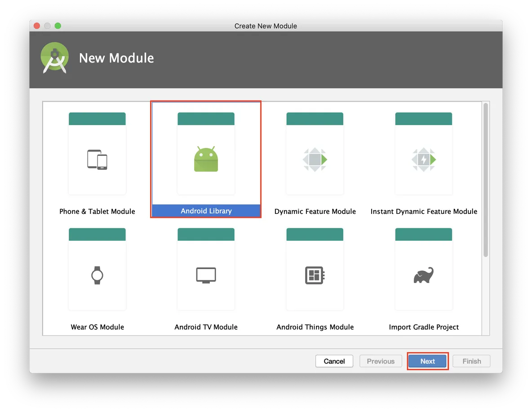Select the Android TV screen icon
The width and height of the screenshot is (532, 412).
(x=206, y=275)
